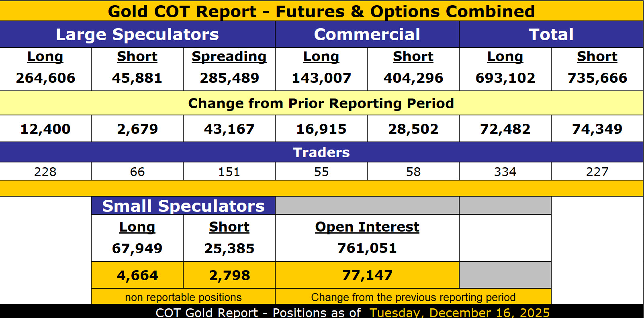Viewport: 644px width, 318px height.
Task: Click the blue Traders header bar
Action: click(x=321, y=152)
